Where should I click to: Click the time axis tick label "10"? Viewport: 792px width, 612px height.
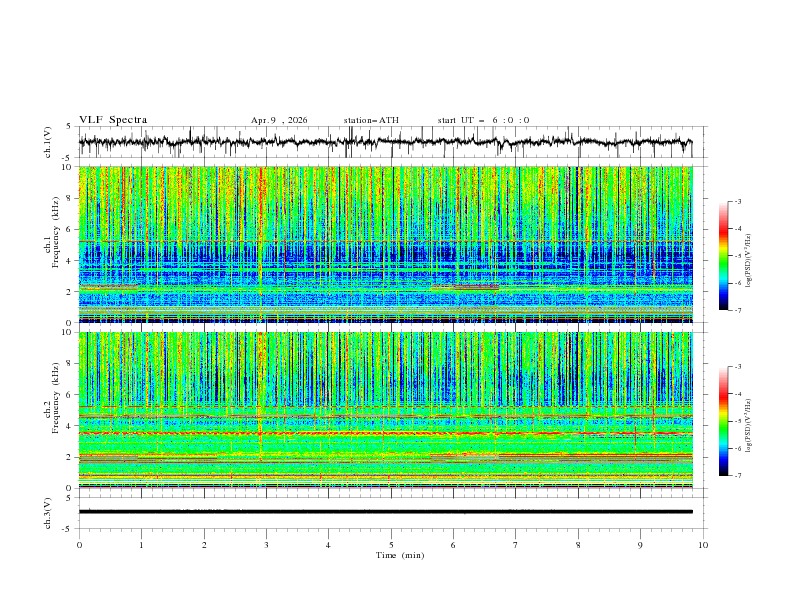coord(703,545)
